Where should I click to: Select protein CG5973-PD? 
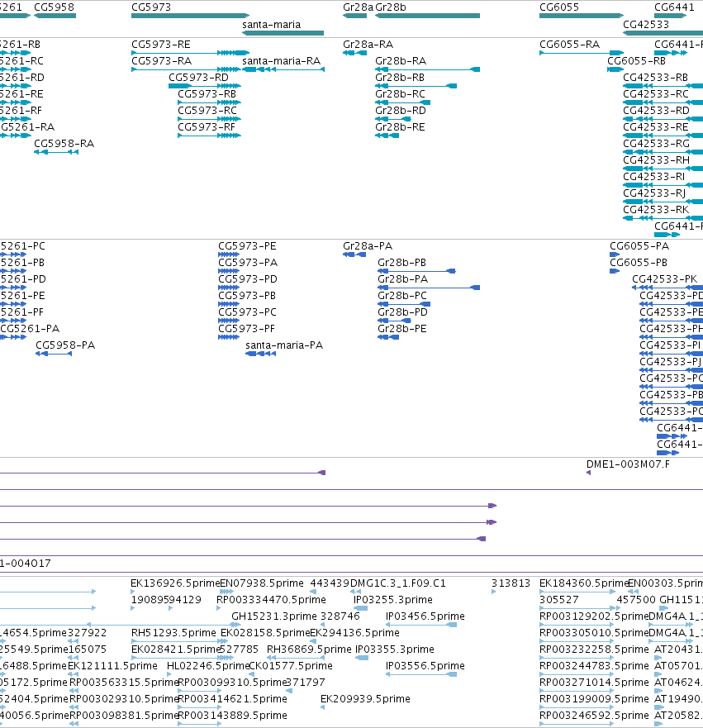248,278
